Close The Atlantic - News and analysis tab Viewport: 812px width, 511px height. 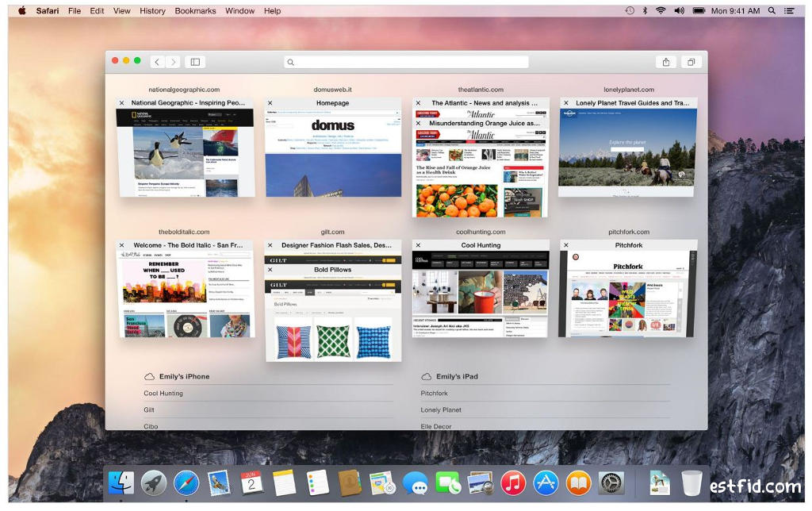[x=419, y=103]
